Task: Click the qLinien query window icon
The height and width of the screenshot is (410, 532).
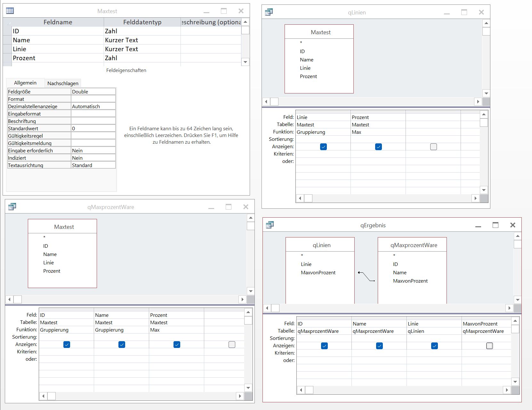Action: point(269,12)
